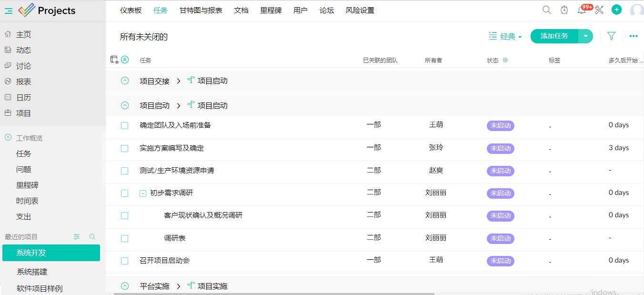Screen dimensions: 644x295
Task: Click the three-dots more options icon
Action: 633,36
